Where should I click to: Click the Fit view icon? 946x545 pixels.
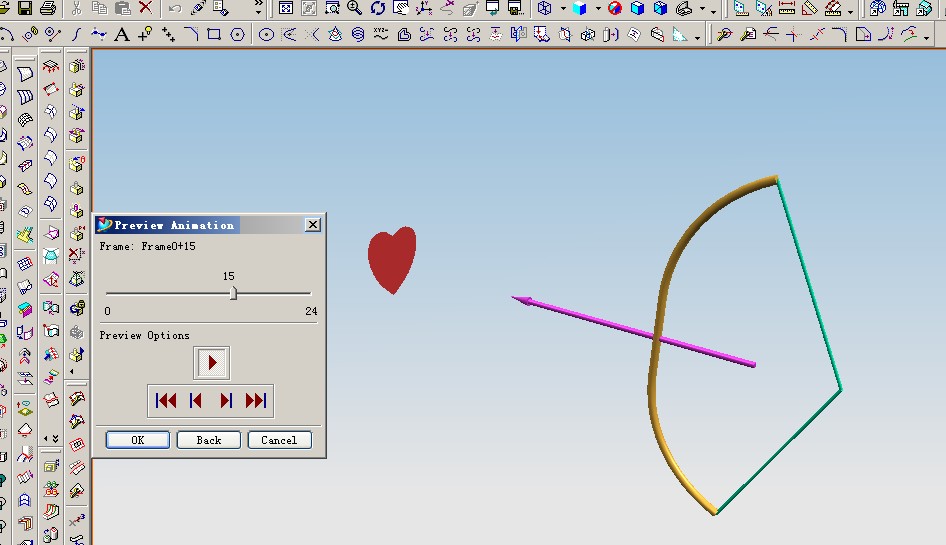coord(286,8)
